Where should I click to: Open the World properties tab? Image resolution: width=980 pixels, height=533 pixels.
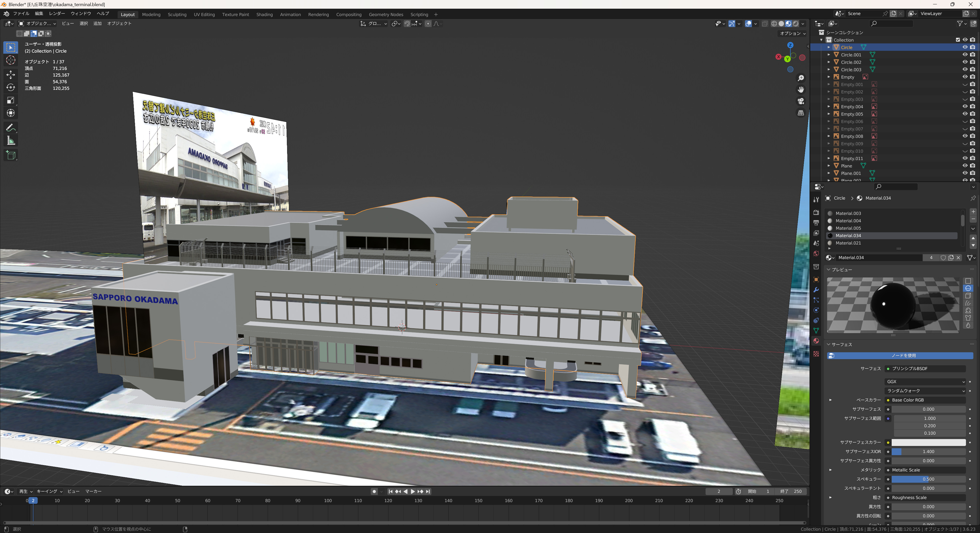pos(816,253)
